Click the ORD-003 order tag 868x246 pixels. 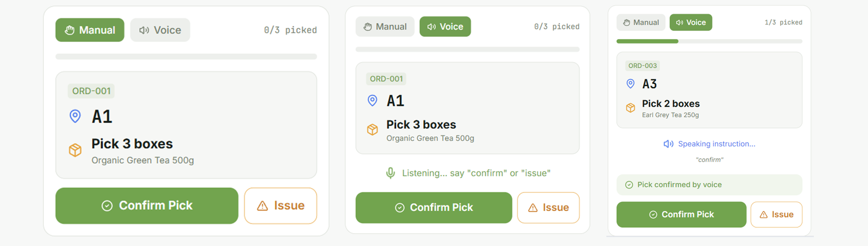642,66
